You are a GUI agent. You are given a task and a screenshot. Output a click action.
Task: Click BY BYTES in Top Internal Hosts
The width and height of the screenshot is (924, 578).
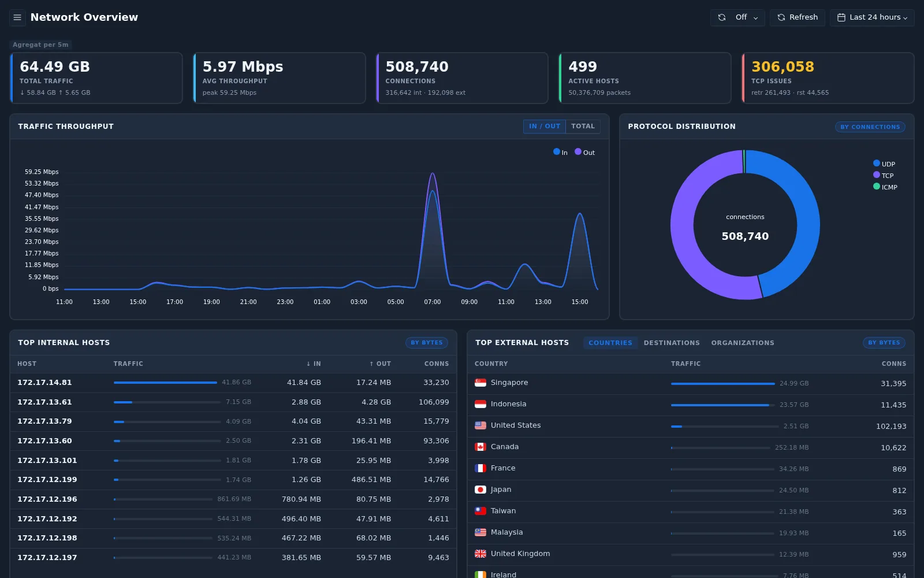[427, 343]
